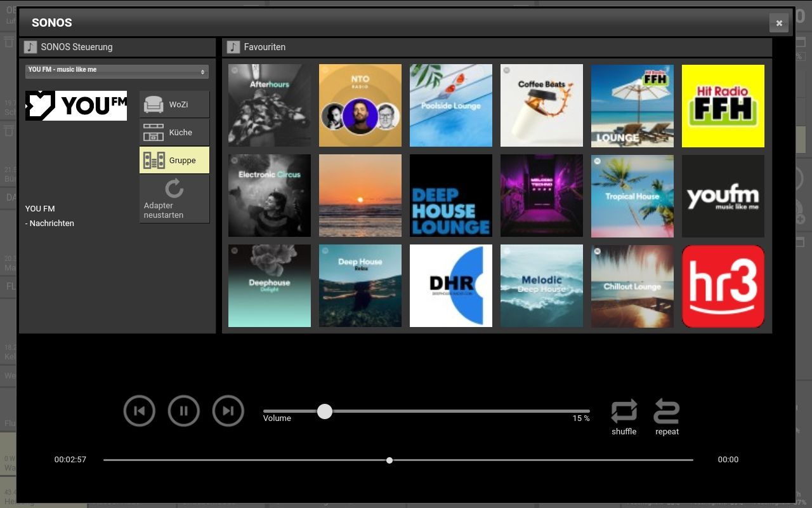Select the WoZi speaker
812x508 pixels.
point(174,104)
